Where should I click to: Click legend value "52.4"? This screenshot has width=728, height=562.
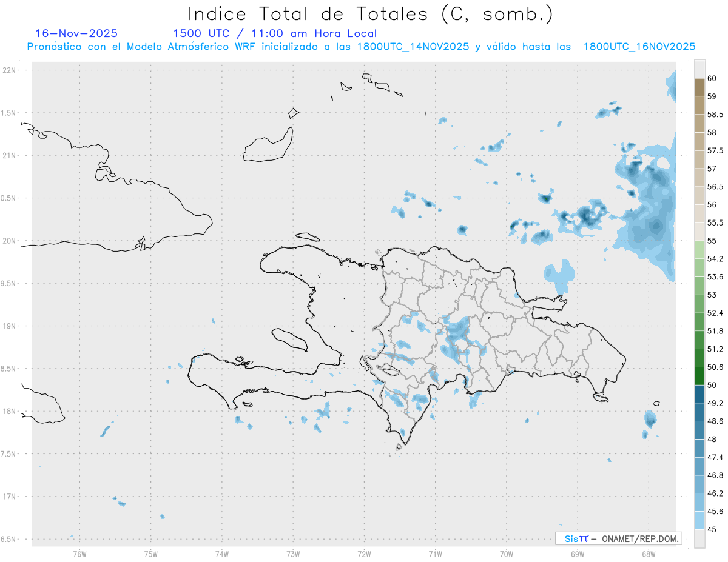(715, 313)
